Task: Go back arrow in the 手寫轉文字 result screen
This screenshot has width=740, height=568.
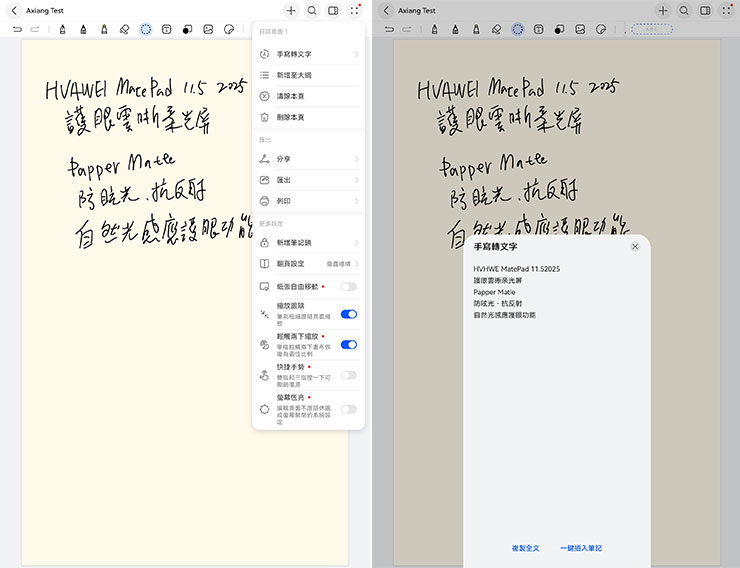Action: (387, 10)
